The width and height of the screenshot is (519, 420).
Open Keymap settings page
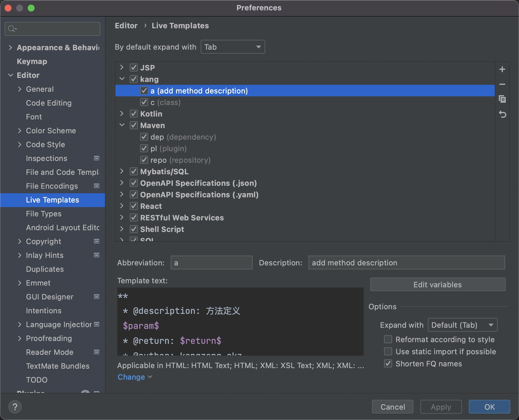(x=32, y=61)
